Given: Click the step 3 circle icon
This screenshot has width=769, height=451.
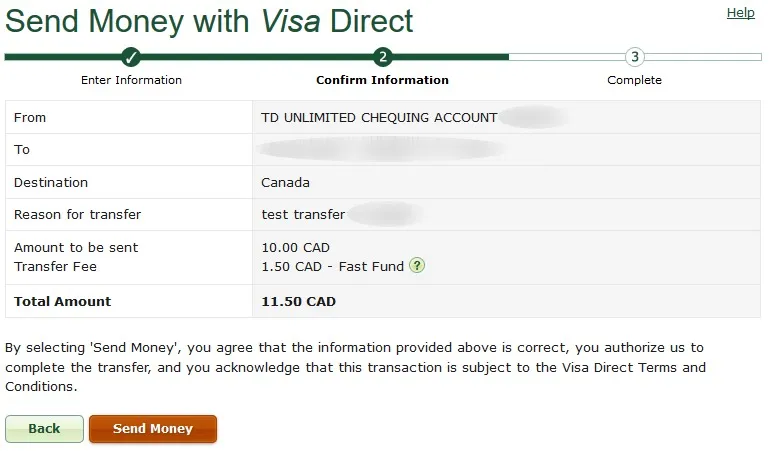Looking at the screenshot, I should pyautogui.click(x=634, y=57).
